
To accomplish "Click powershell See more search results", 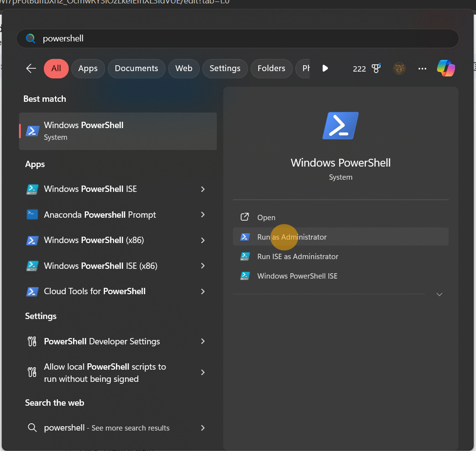I will (x=118, y=428).
